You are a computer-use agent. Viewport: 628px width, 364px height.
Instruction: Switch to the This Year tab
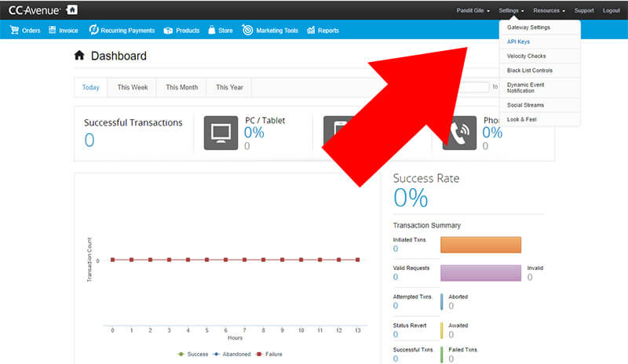(229, 87)
